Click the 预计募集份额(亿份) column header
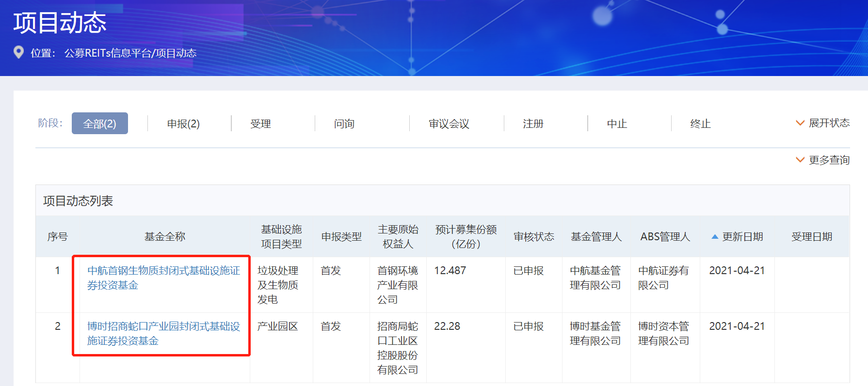This screenshot has height=386, width=868. (x=466, y=237)
